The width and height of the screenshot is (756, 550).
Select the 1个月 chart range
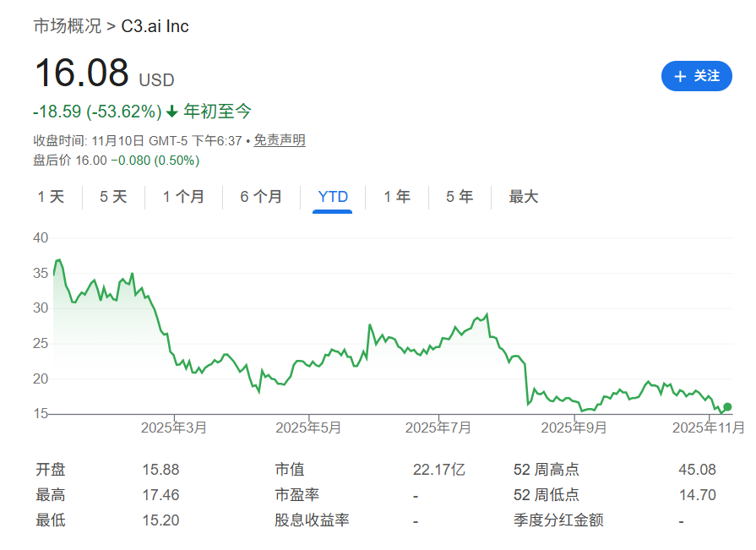point(183,196)
